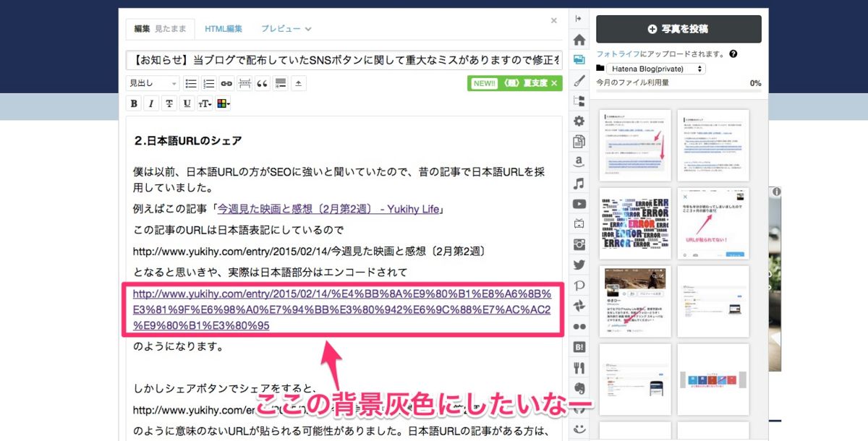This screenshot has height=441, width=868.
Task: Open the gear settings sidebar icon
Action: [x=579, y=121]
